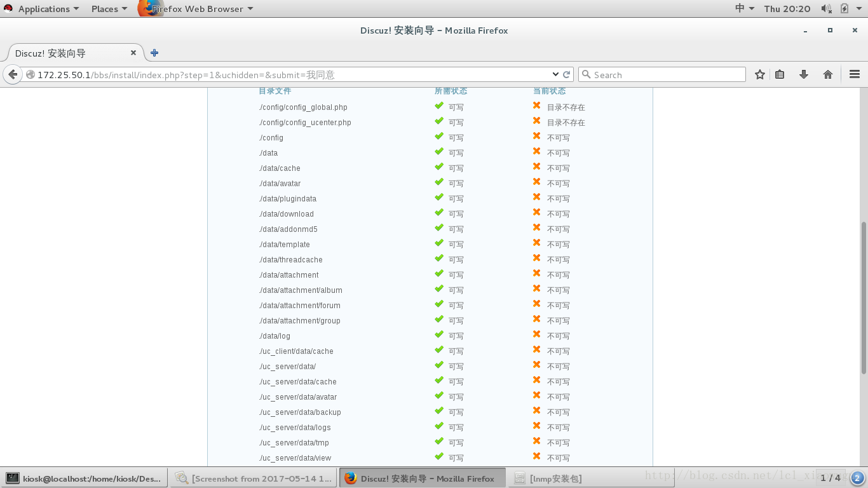Click the Search input box
This screenshot has height=488, width=868.
(661, 74)
